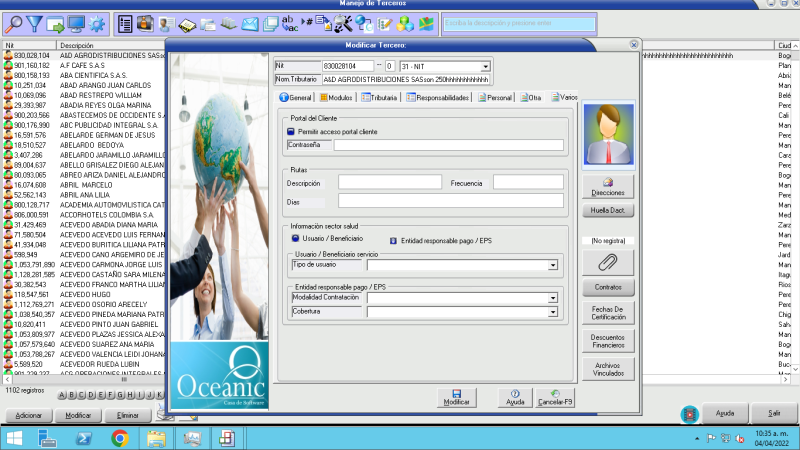This screenshot has width=800, height=450.
Task: Click the map toolbar icon
Action: point(426,24)
